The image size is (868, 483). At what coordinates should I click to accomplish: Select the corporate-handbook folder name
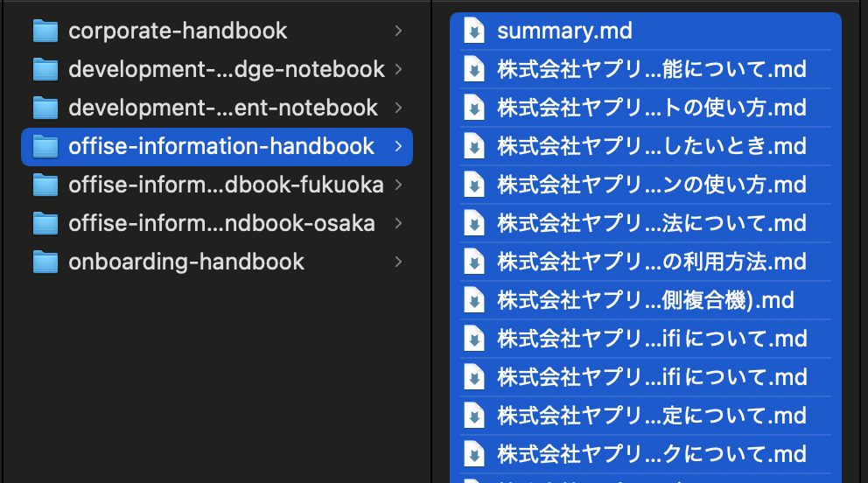point(178,31)
